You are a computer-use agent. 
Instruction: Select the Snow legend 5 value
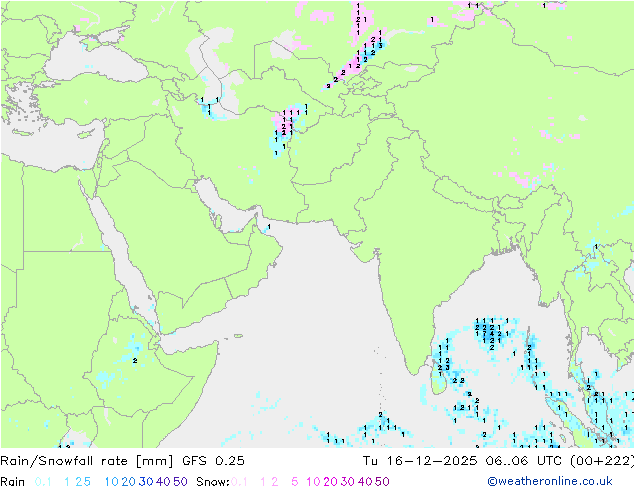pyautogui.click(x=295, y=482)
